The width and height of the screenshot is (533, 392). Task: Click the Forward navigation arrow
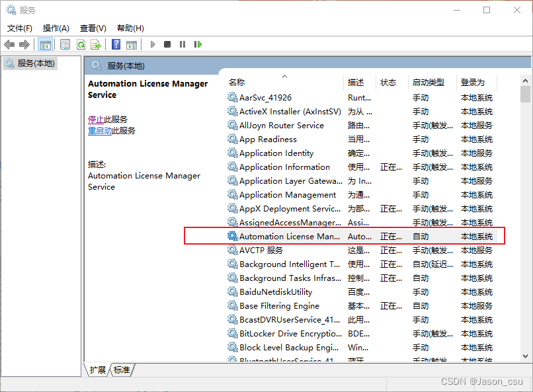25,44
